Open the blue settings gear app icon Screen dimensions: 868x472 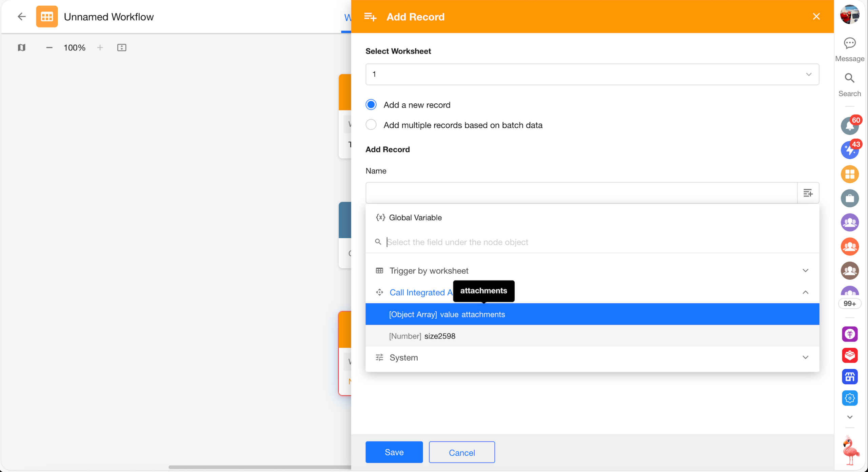pyautogui.click(x=849, y=398)
